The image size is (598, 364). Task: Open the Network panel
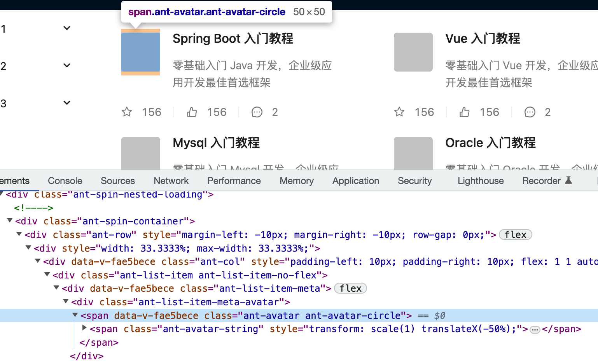[x=171, y=180]
